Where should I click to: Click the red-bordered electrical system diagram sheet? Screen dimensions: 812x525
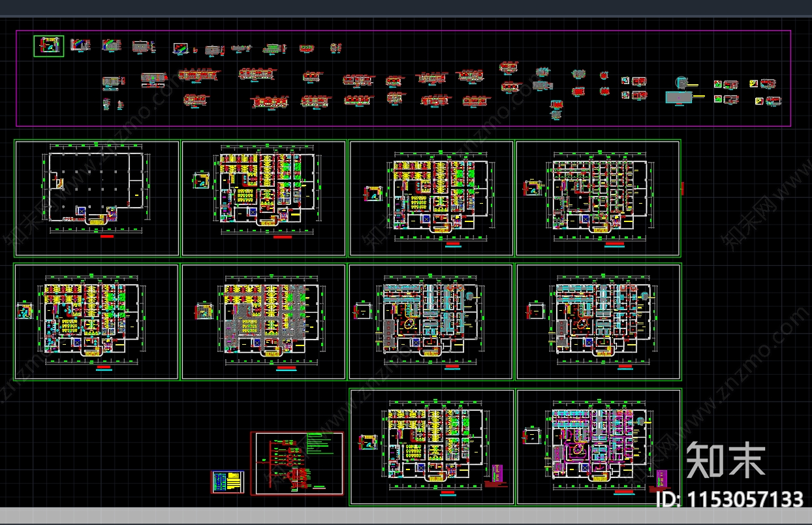pyautogui.click(x=298, y=464)
